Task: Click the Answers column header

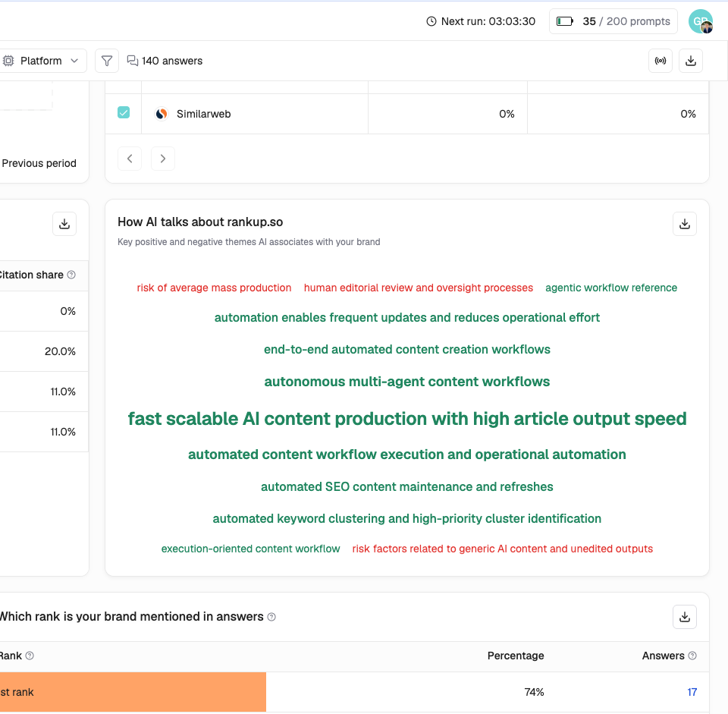Action: pyautogui.click(x=663, y=656)
